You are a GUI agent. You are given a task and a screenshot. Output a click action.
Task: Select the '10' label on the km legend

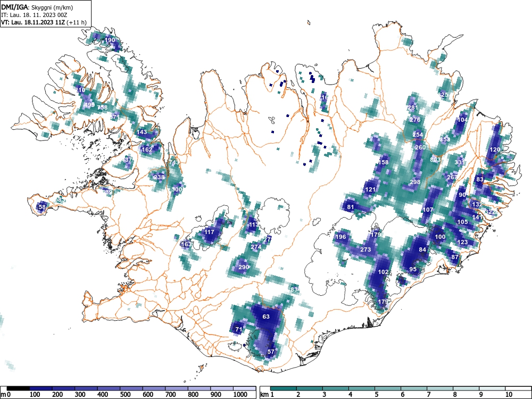point(509,395)
